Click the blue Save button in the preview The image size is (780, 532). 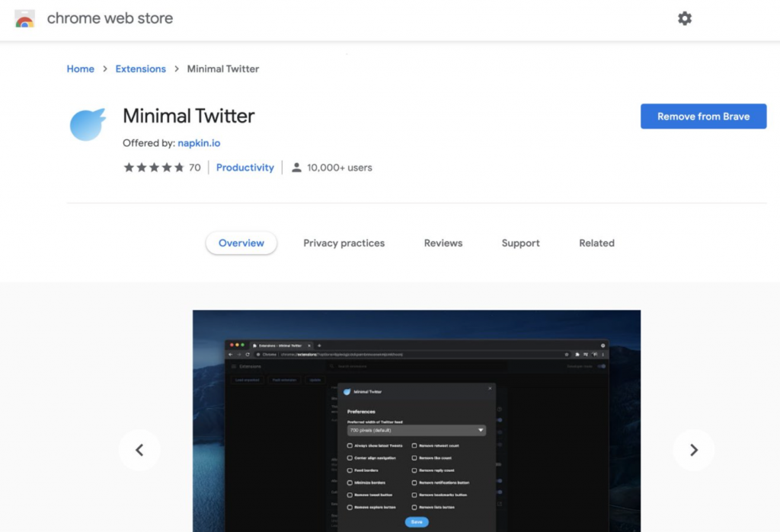(417, 522)
